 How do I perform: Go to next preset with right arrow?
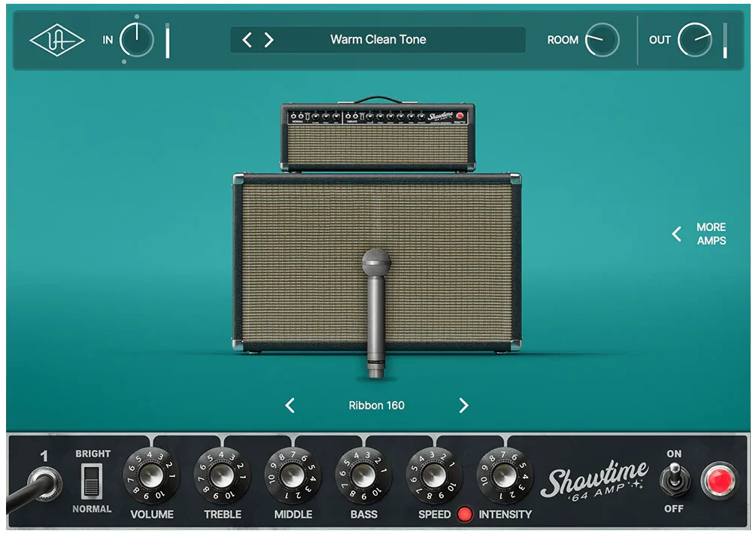269,40
